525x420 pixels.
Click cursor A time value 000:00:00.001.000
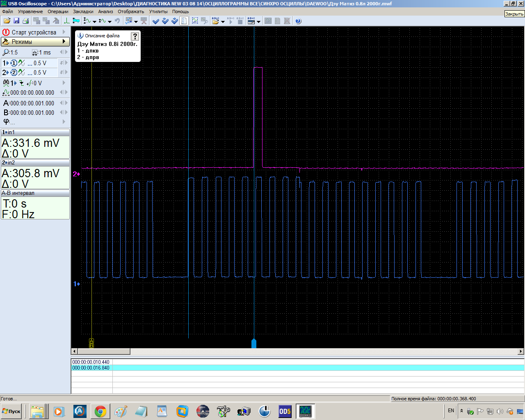pyautogui.click(x=32, y=103)
